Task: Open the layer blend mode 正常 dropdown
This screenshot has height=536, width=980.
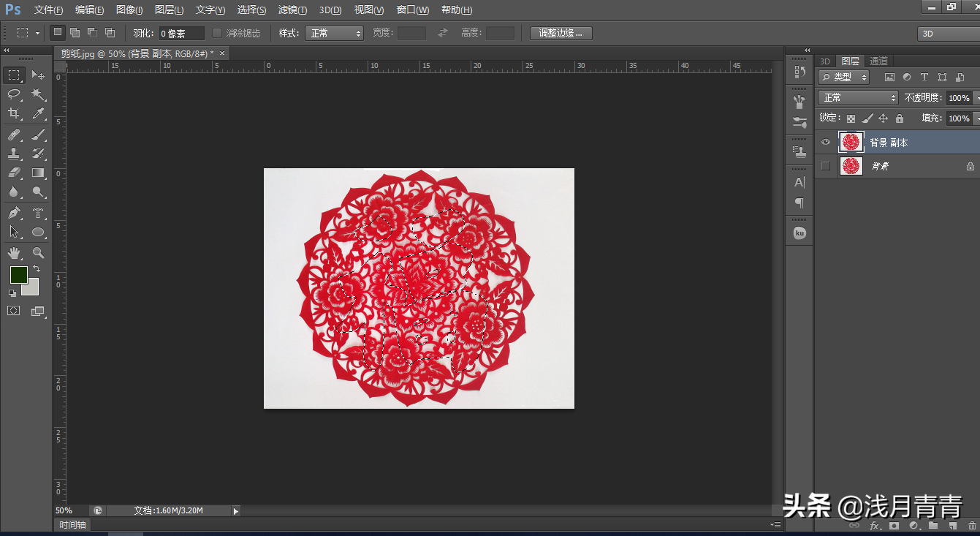Action: pyautogui.click(x=858, y=98)
